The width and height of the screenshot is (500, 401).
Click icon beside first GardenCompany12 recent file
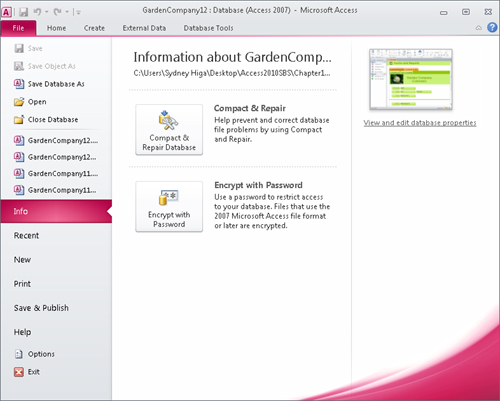tap(19, 140)
